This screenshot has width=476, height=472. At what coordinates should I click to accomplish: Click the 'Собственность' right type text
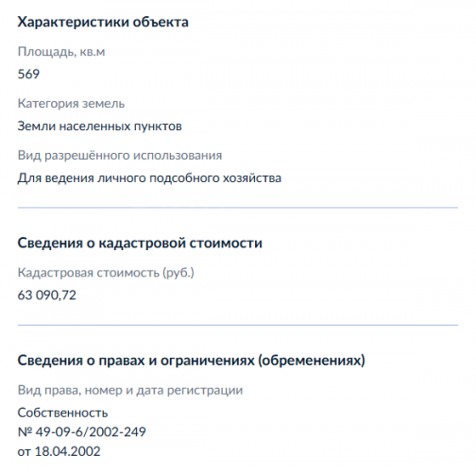[x=62, y=413]
